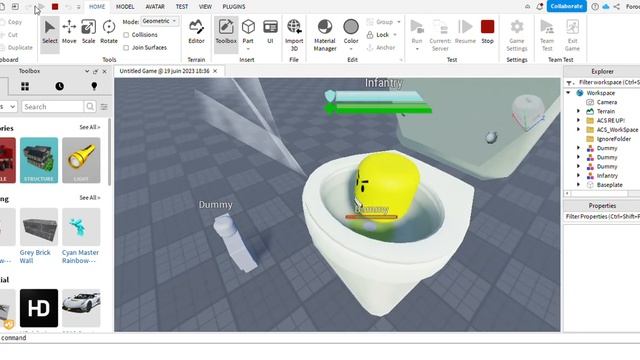Click the Anchor tool
Viewport: 640px width, 360px height.
coord(381,48)
